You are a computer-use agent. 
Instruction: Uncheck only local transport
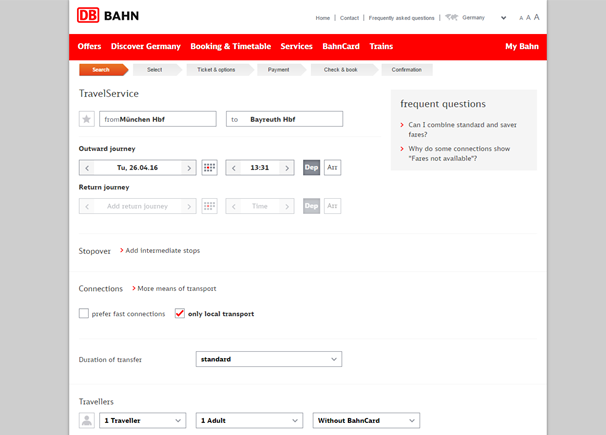coord(180,314)
